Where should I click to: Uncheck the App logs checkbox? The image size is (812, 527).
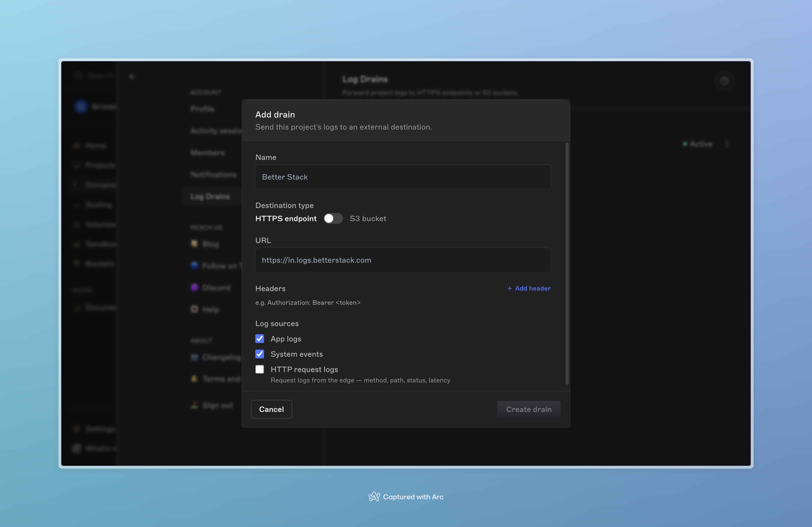[x=260, y=338]
